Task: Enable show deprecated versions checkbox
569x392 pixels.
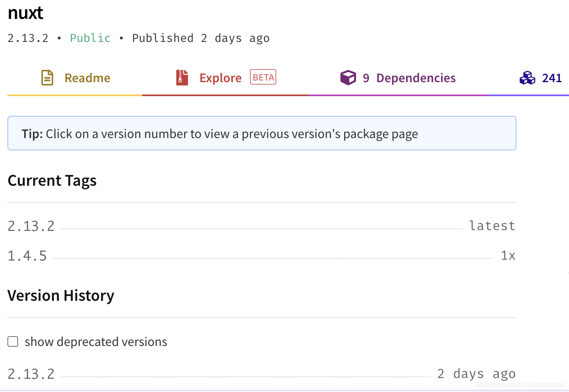Action: tap(13, 341)
